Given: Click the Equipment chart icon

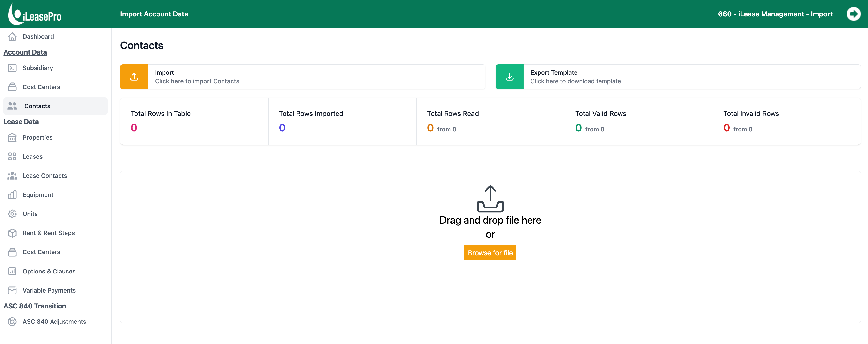Looking at the screenshot, I should click(x=12, y=194).
